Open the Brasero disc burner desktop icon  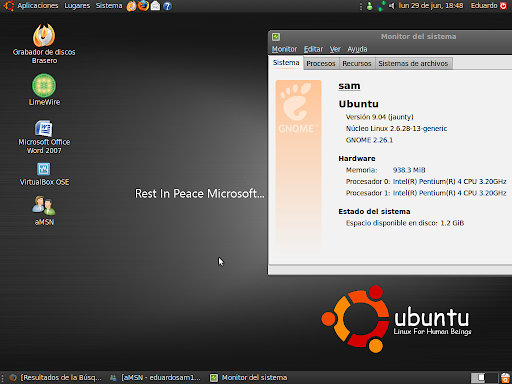[44, 35]
